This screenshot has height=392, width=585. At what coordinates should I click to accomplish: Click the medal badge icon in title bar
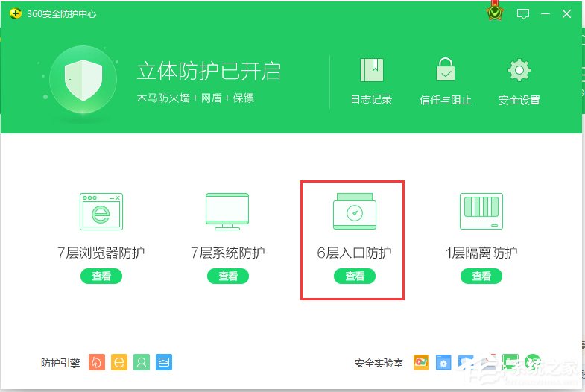pos(494,13)
